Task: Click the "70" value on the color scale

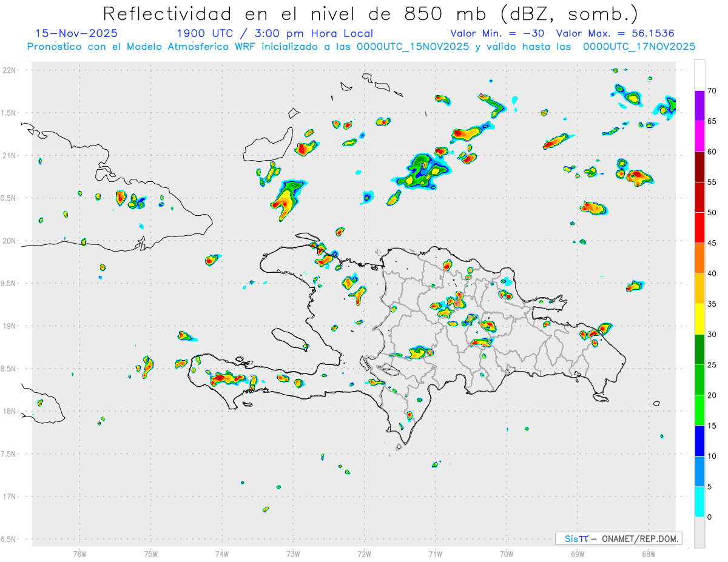Action: coord(712,91)
